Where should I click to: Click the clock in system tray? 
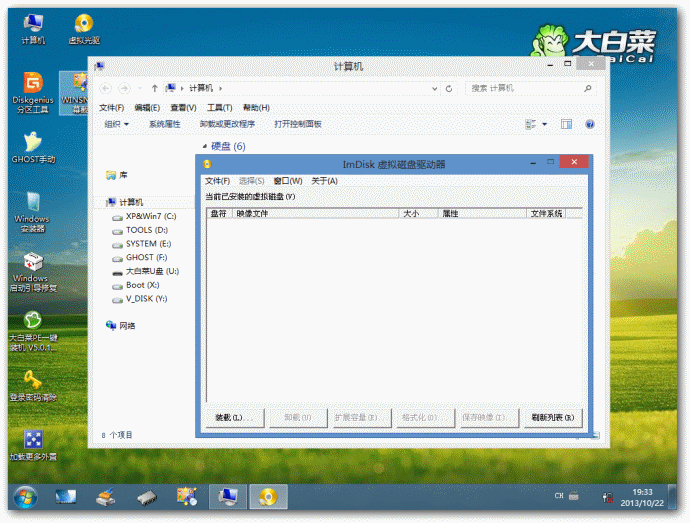(642, 497)
